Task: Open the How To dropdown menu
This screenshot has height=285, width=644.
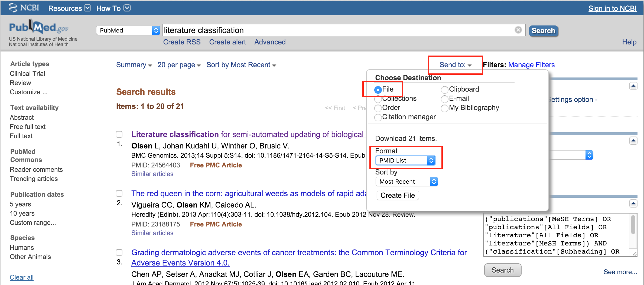Action: click(113, 8)
